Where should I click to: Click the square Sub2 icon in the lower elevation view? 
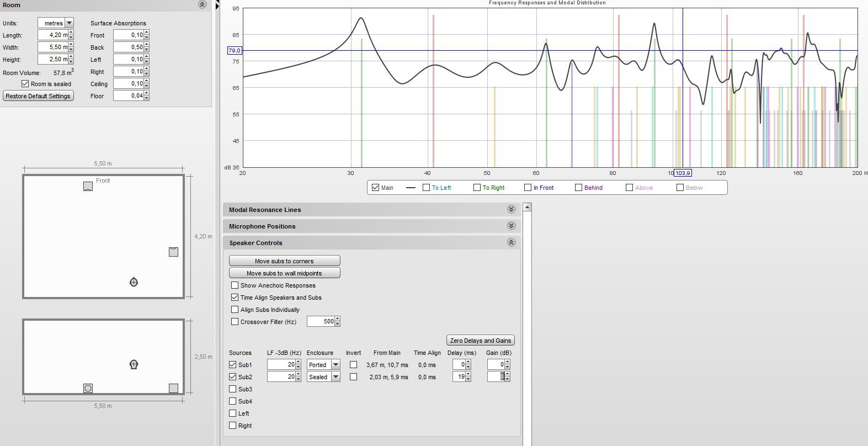coord(173,389)
